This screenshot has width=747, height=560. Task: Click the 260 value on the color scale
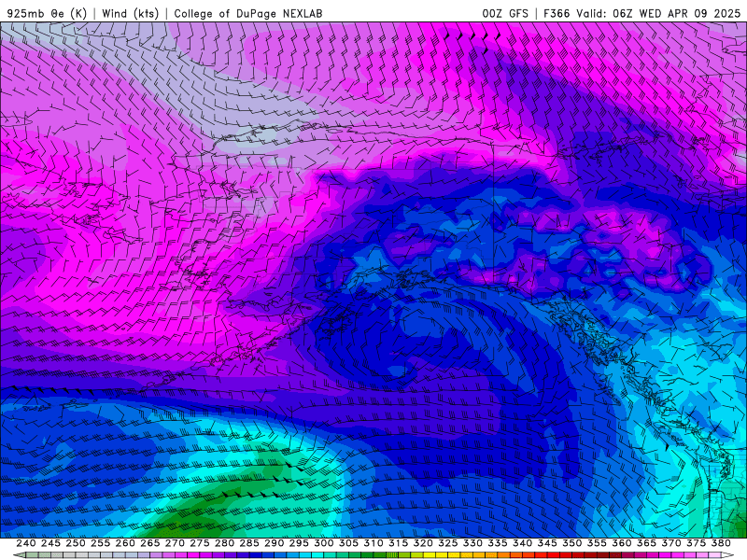(125, 543)
